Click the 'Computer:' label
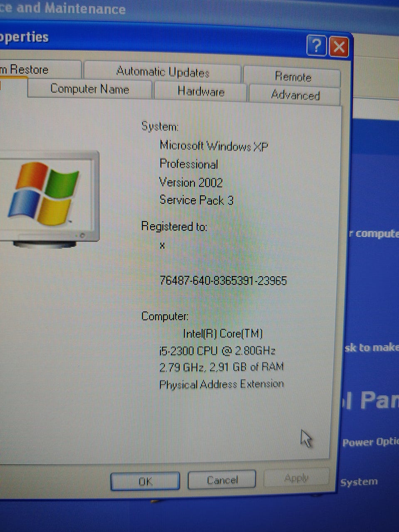The width and height of the screenshot is (399, 532). (x=165, y=316)
